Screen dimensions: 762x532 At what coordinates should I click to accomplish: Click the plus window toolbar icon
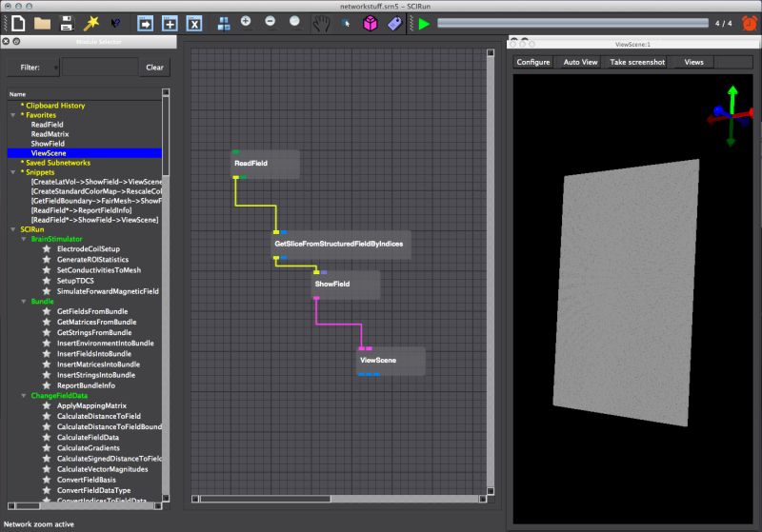coord(170,23)
